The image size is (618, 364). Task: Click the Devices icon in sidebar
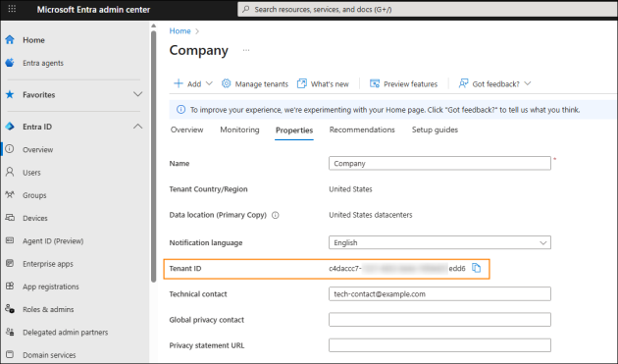point(10,218)
